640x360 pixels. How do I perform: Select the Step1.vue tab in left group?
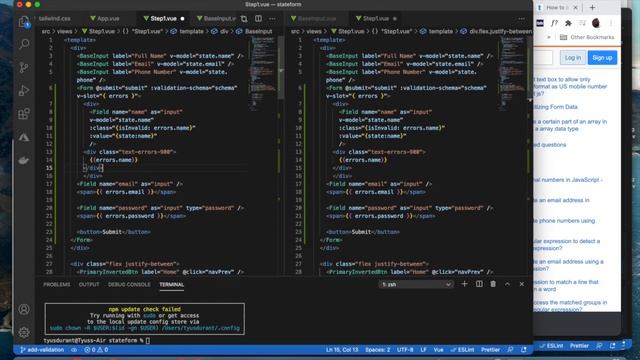click(163, 19)
